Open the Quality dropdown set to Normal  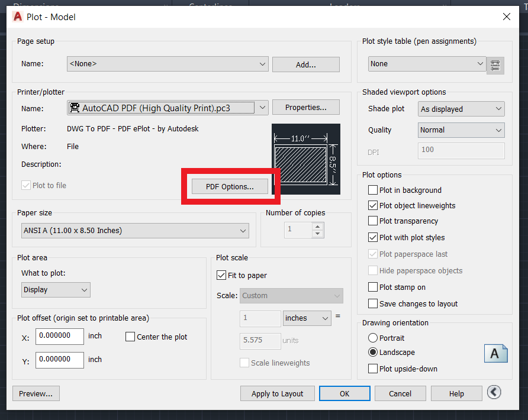461,130
